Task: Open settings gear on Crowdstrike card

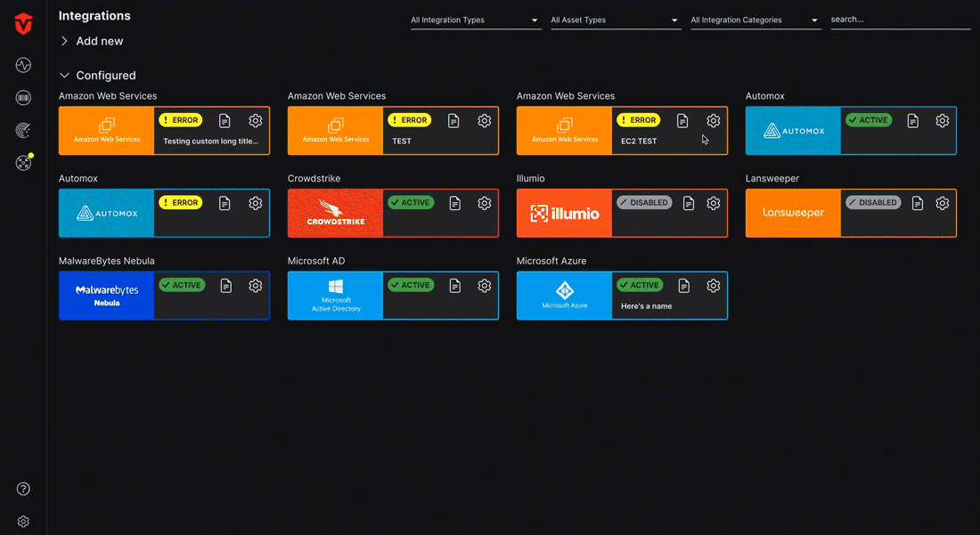Action: tap(485, 203)
